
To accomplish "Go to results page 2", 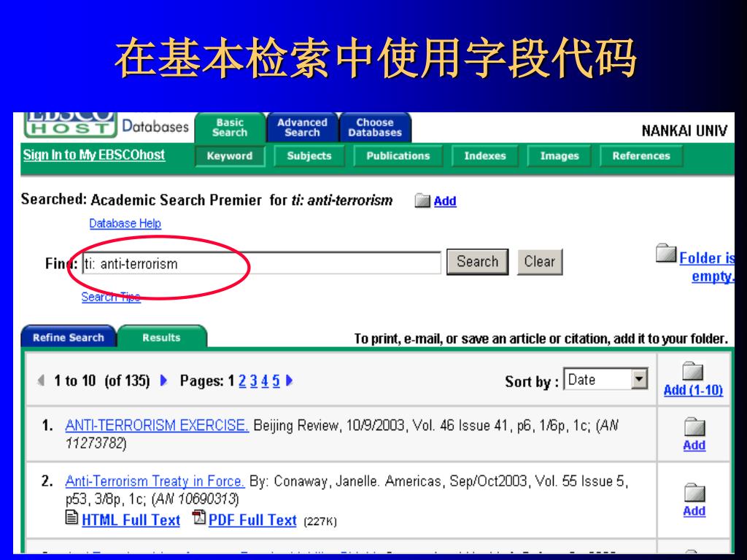I will (x=242, y=381).
